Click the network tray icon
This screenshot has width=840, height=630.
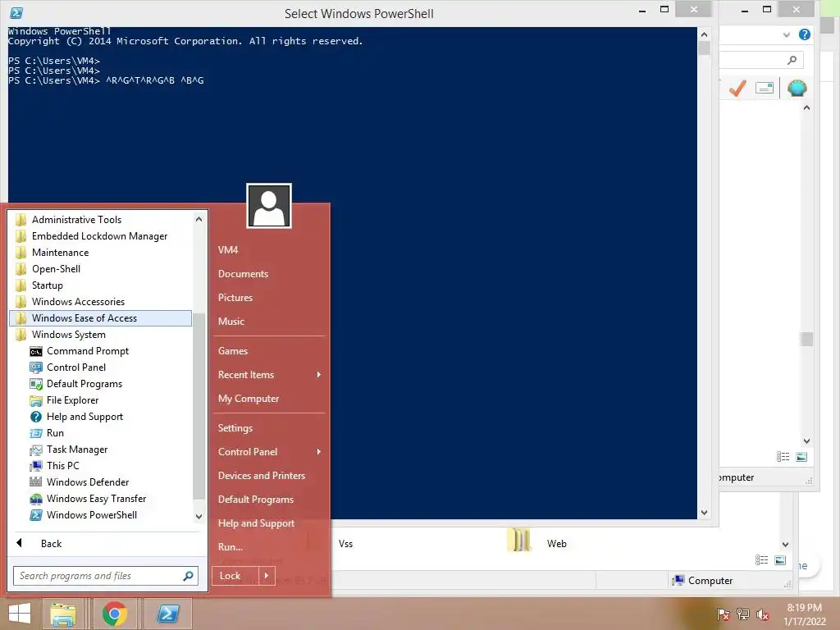743,614
